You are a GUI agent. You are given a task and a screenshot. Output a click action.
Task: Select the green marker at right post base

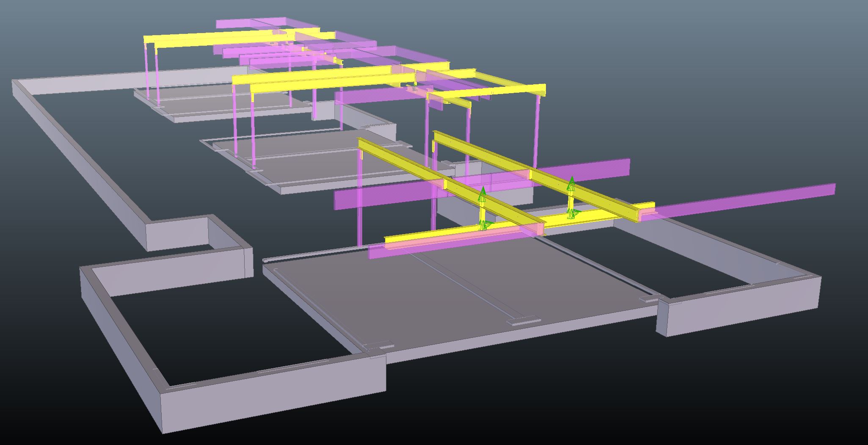[573, 213]
